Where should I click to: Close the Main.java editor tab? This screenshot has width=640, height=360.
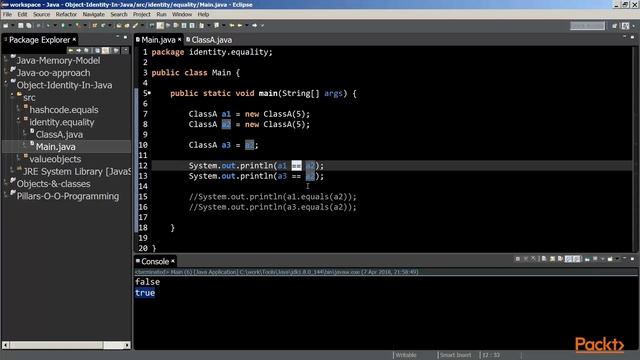[179, 40]
